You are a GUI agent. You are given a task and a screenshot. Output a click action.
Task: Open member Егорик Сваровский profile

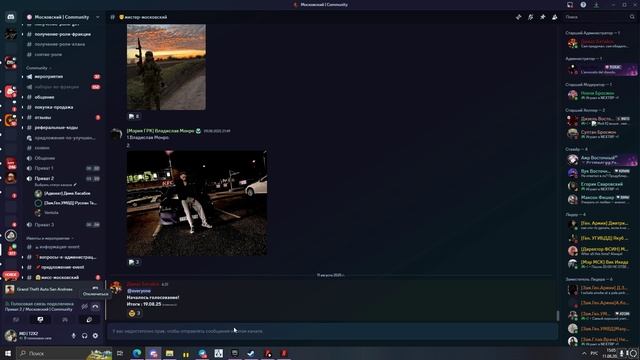coord(600,186)
